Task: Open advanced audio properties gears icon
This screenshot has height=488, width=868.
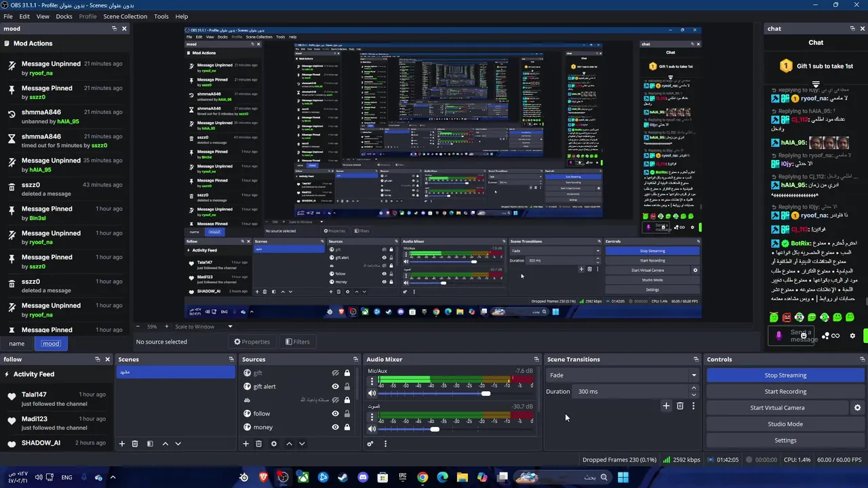Action: point(370,444)
